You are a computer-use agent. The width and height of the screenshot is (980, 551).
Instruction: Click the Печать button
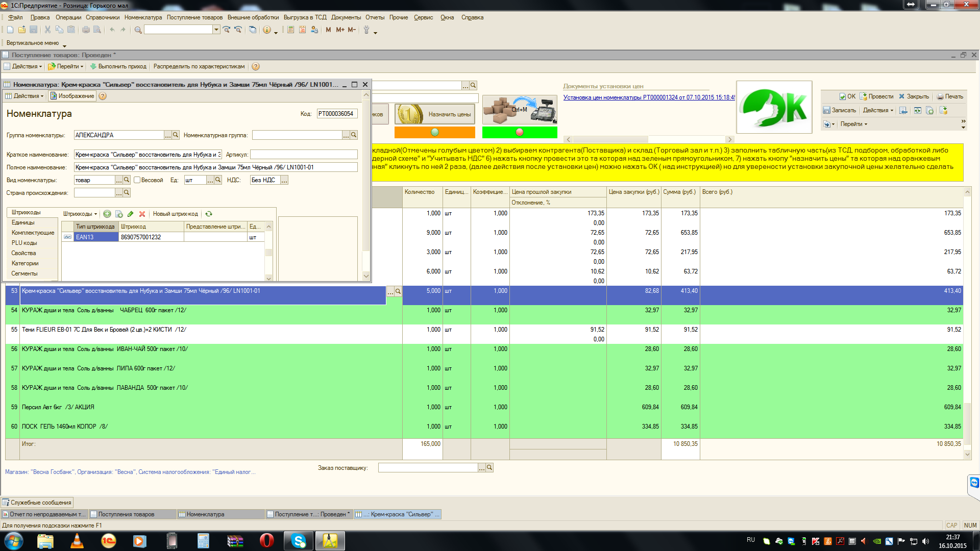pos(950,96)
